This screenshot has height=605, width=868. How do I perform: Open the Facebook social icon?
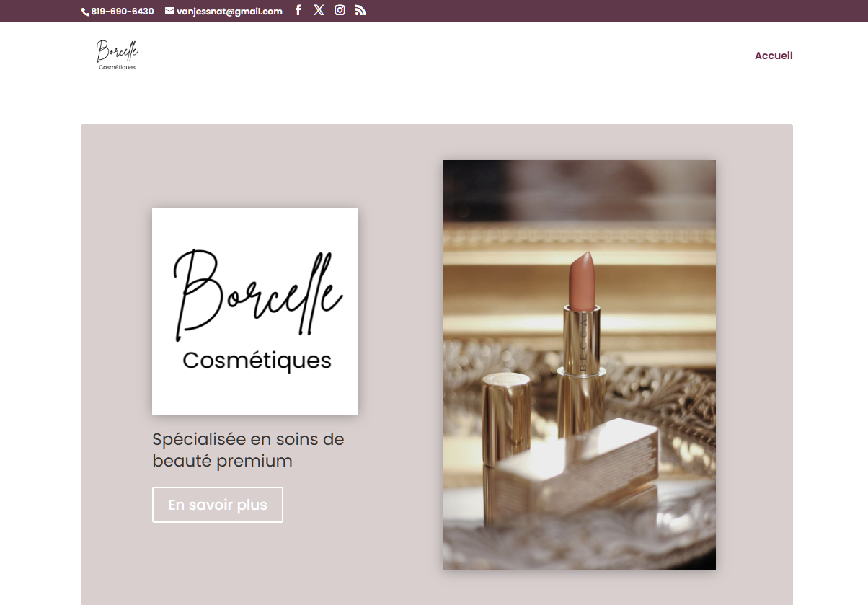tap(298, 11)
